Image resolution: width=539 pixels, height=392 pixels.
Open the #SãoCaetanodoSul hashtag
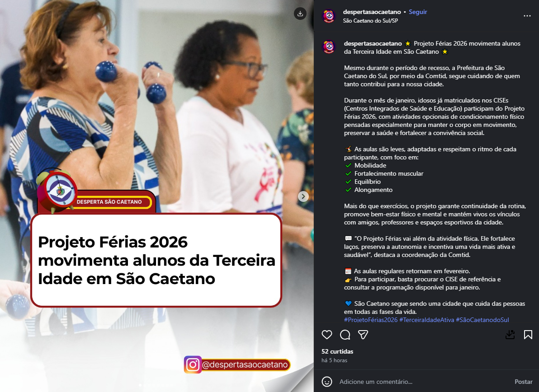482,320
